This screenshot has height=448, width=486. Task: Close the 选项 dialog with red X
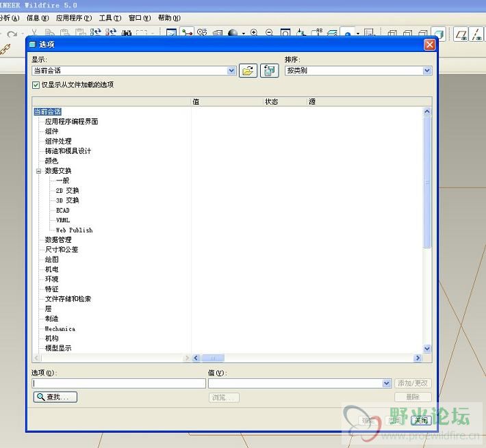pyautogui.click(x=429, y=45)
